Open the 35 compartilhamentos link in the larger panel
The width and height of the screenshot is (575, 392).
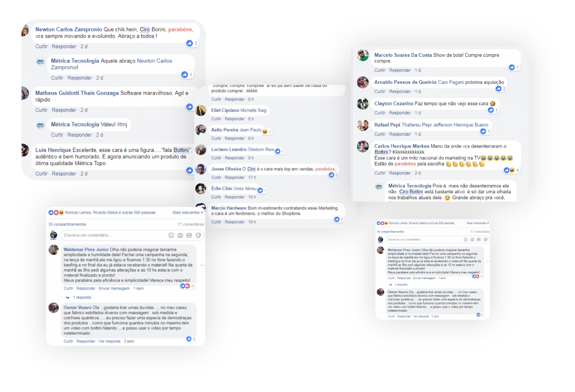tap(67, 224)
